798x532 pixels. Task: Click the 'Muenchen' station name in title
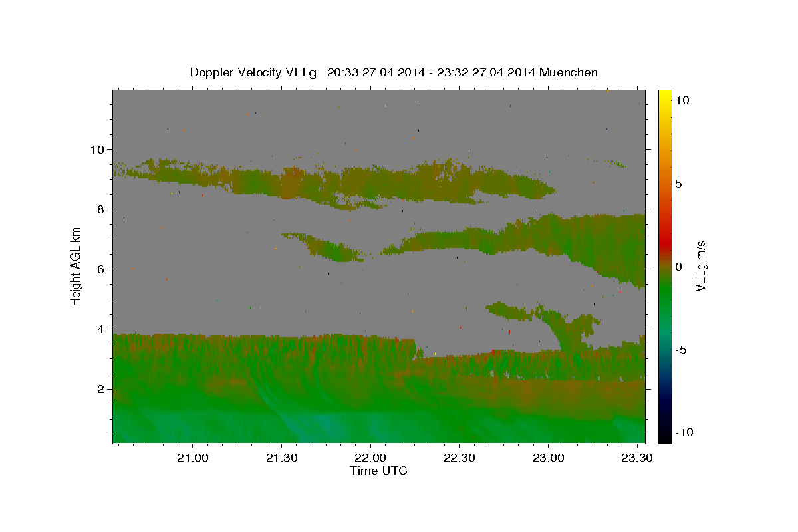click(569, 72)
